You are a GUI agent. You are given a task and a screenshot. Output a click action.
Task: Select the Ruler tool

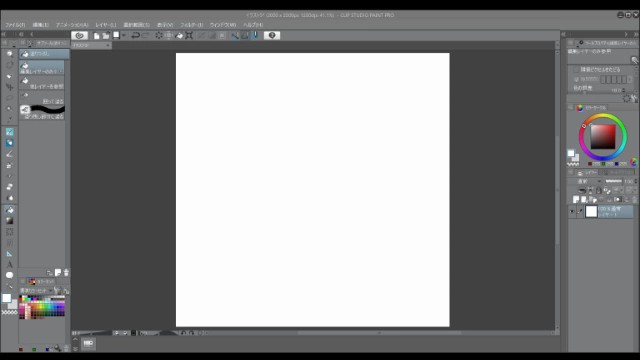[9, 253]
